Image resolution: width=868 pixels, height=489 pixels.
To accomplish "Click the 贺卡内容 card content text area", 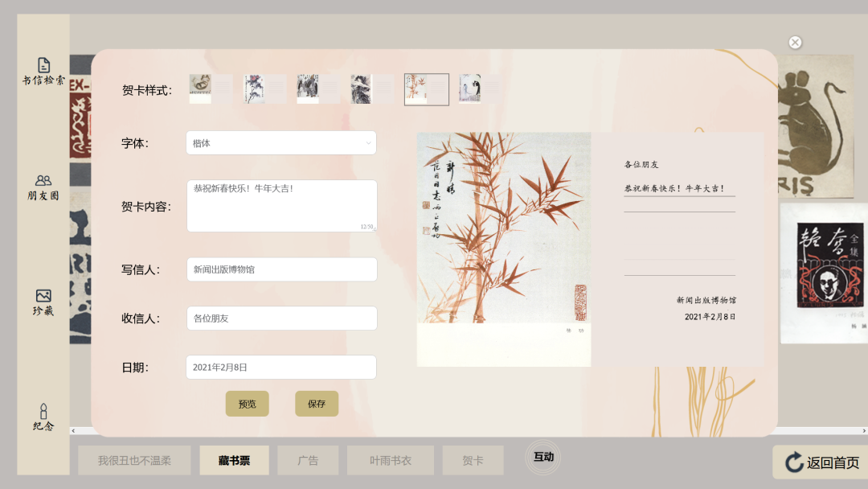I will click(282, 205).
